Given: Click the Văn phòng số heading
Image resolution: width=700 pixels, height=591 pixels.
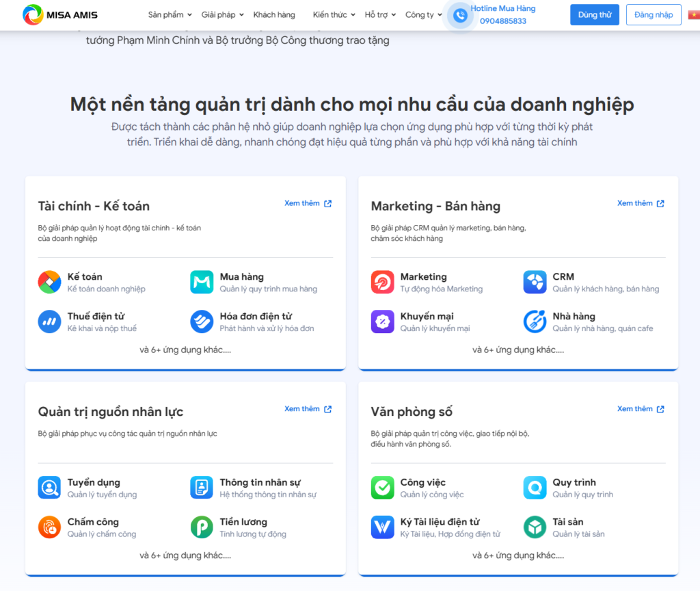Looking at the screenshot, I should (x=412, y=411).
